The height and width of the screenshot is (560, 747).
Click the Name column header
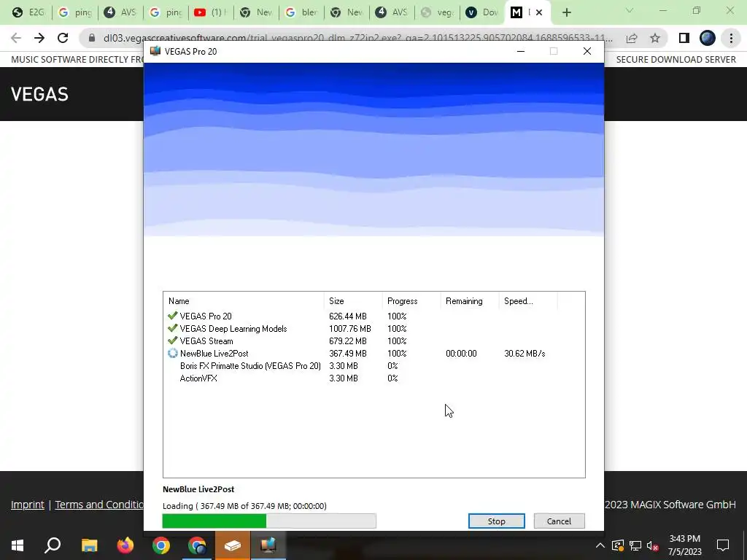tap(244, 301)
